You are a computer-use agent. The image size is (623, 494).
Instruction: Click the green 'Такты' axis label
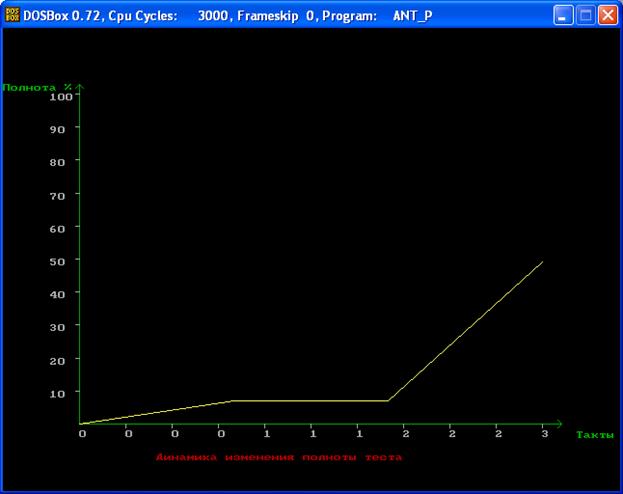(593, 434)
